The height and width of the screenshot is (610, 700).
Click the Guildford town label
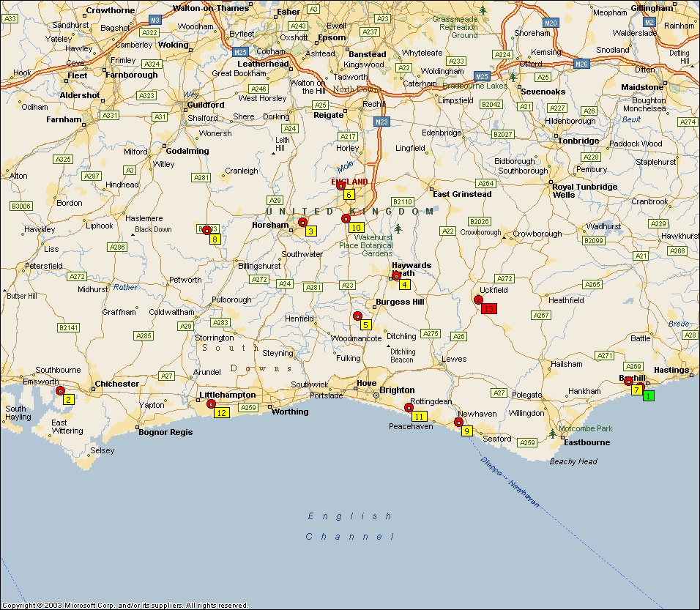click(x=205, y=105)
